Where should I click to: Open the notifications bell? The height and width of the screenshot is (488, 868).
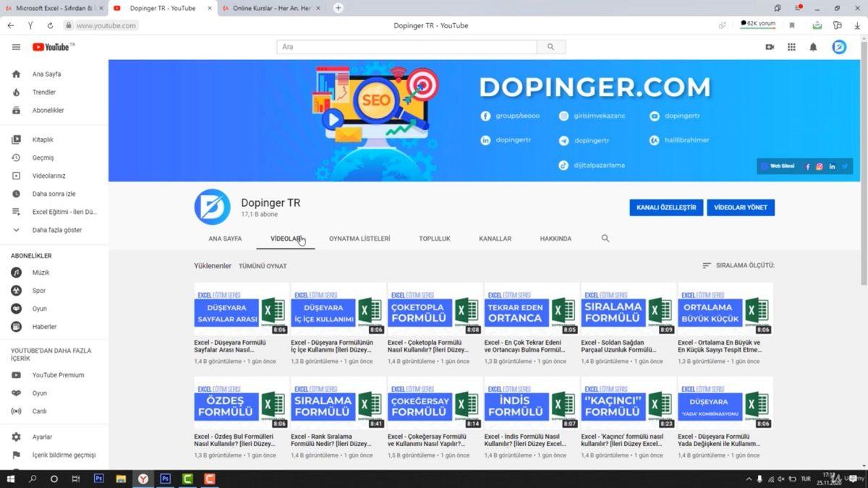[x=813, y=47]
